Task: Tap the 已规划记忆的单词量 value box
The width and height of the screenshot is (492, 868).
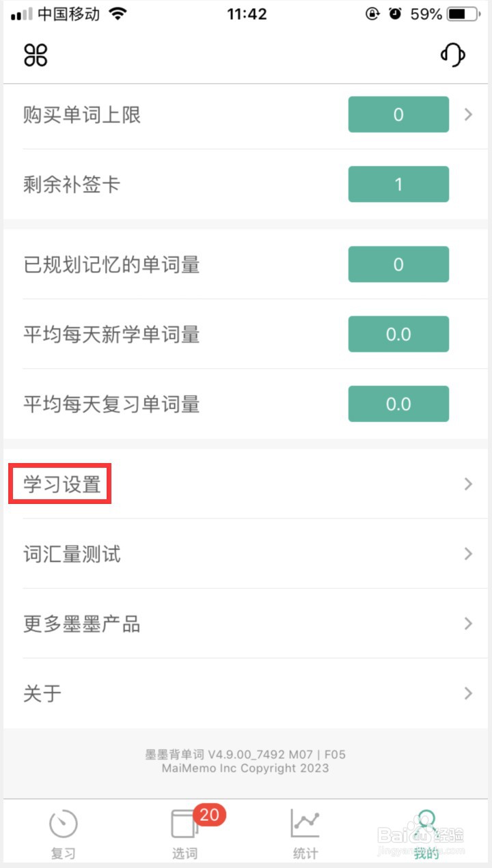Action: pyautogui.click(x=398, y=264)
